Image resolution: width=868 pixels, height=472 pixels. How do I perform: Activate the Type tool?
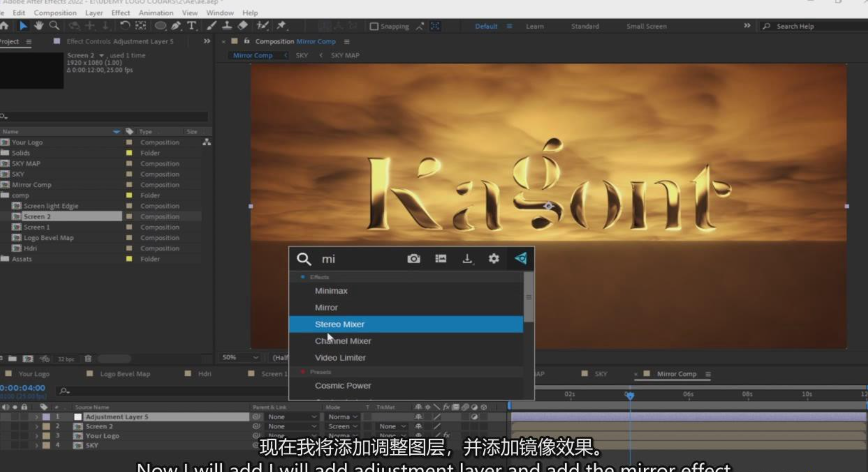(191, 26)
